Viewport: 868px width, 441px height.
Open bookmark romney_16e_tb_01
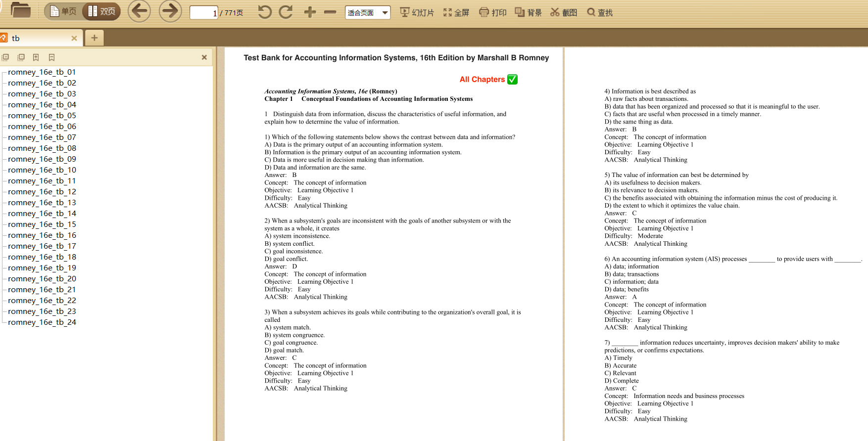coord(42,72)
